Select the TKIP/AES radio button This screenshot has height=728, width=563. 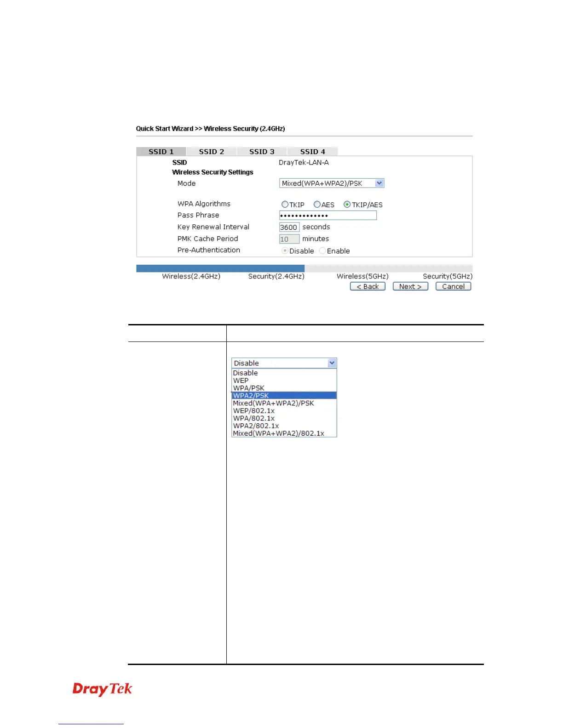347,205
